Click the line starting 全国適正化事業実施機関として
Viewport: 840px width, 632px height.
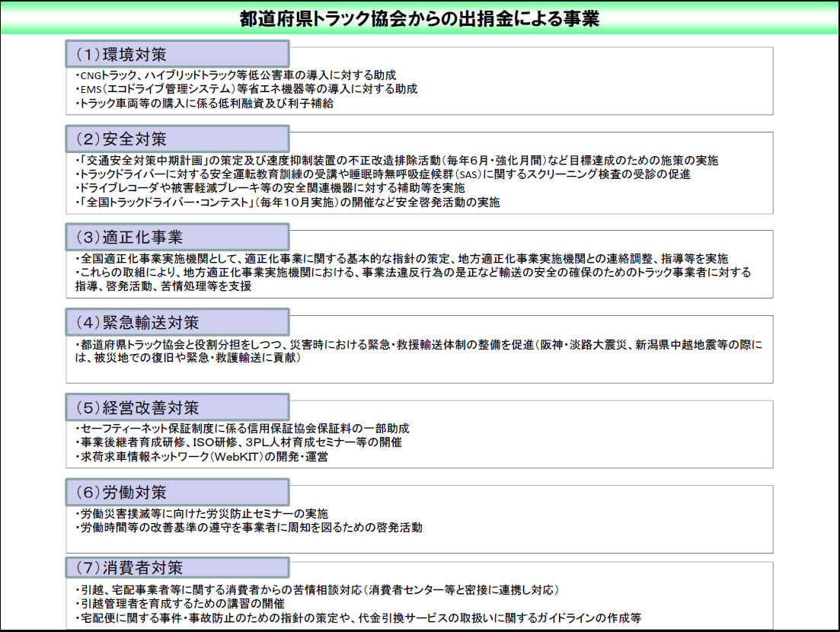(x=402, y=259)
